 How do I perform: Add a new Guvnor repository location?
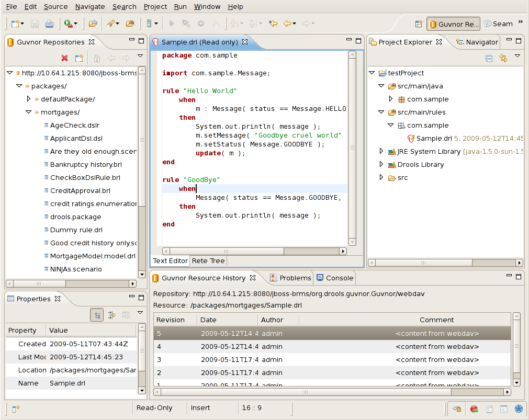pos(79,59)
